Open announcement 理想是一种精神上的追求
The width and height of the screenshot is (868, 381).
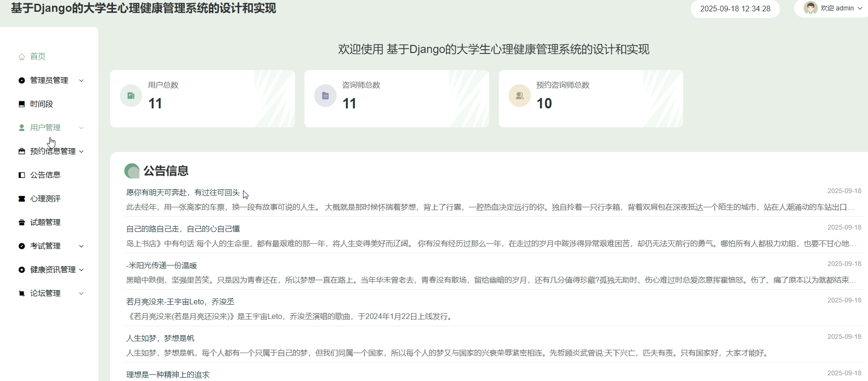pyautogui.click(x=168, y=375)
